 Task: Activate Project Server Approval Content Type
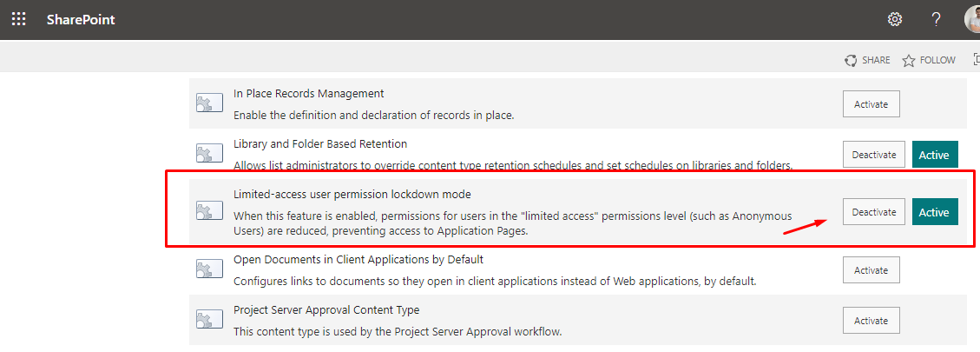point(871,321)
